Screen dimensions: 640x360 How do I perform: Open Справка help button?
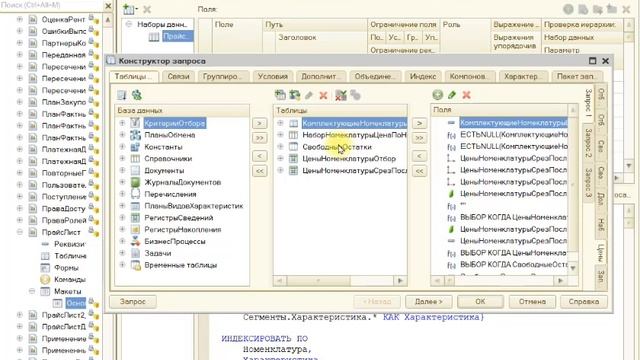(584, 302)
